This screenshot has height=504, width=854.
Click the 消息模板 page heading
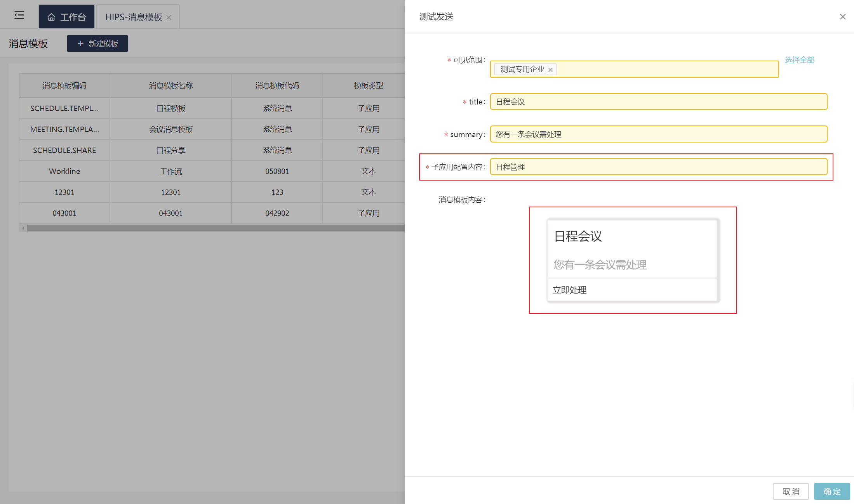point(28,43)
